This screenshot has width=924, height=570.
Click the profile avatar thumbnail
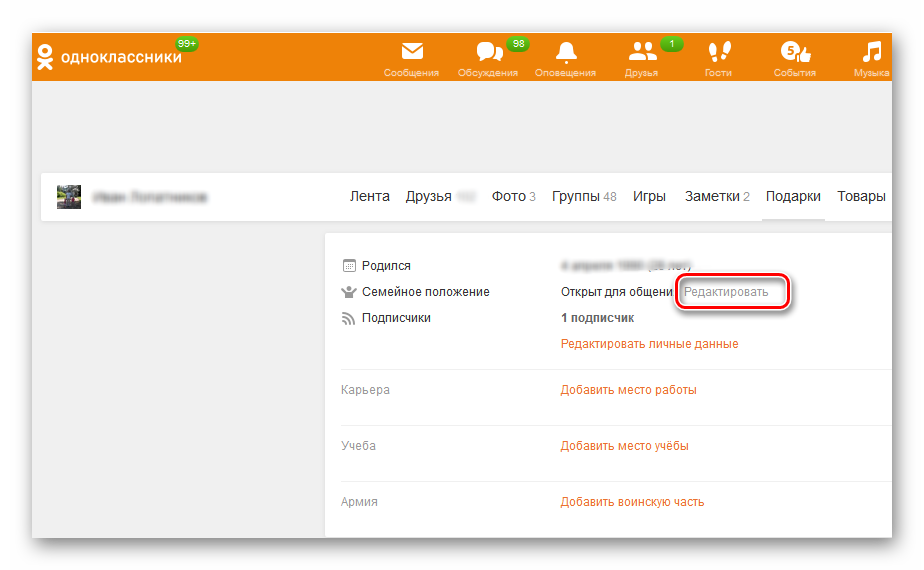click(x=69, y=197)
